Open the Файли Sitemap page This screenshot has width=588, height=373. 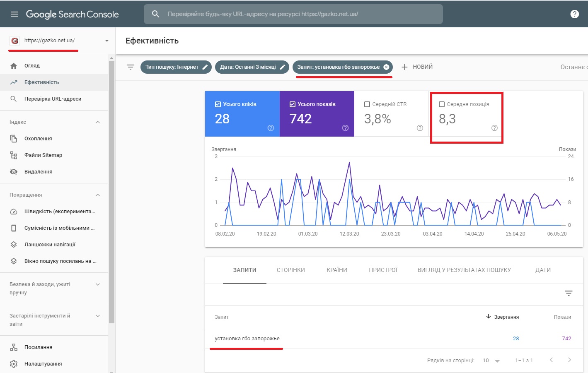54,155
